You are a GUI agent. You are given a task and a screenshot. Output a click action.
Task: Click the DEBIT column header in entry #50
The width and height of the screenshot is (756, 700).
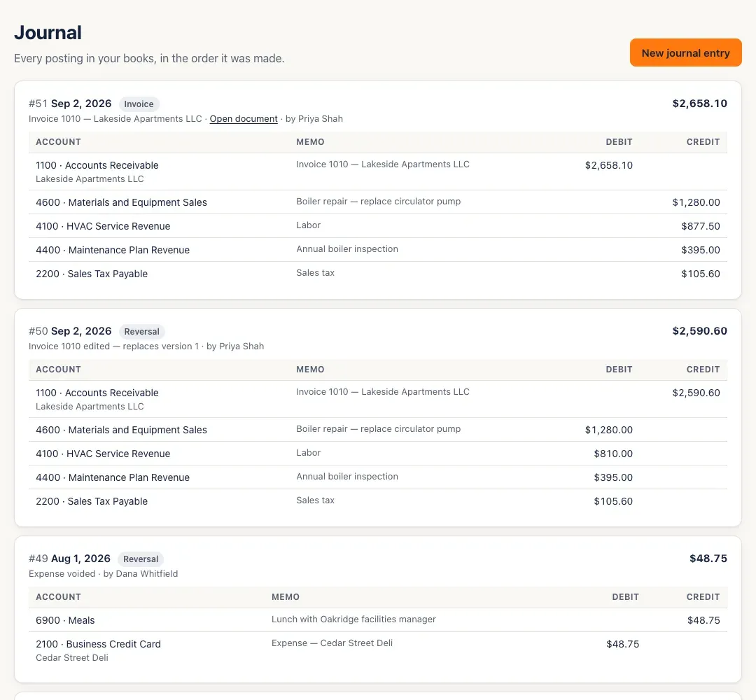click(x=619, y=370)
